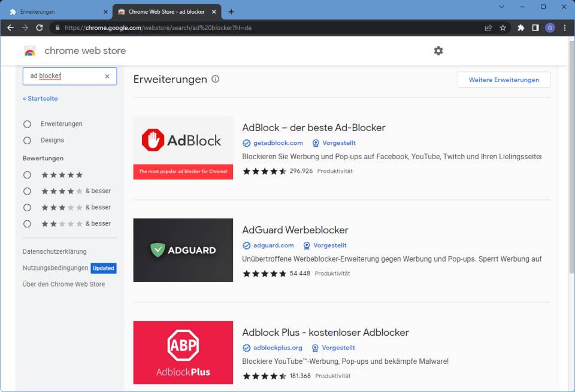Go back with the browser back arrow
This screenshot has height=392, width=575.
click(10, 28)
